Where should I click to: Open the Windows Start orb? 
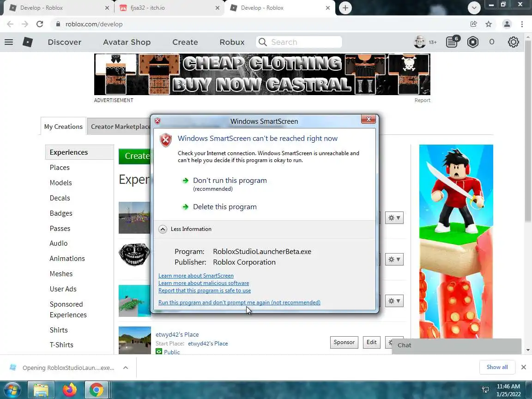click(x=12, y=390)
